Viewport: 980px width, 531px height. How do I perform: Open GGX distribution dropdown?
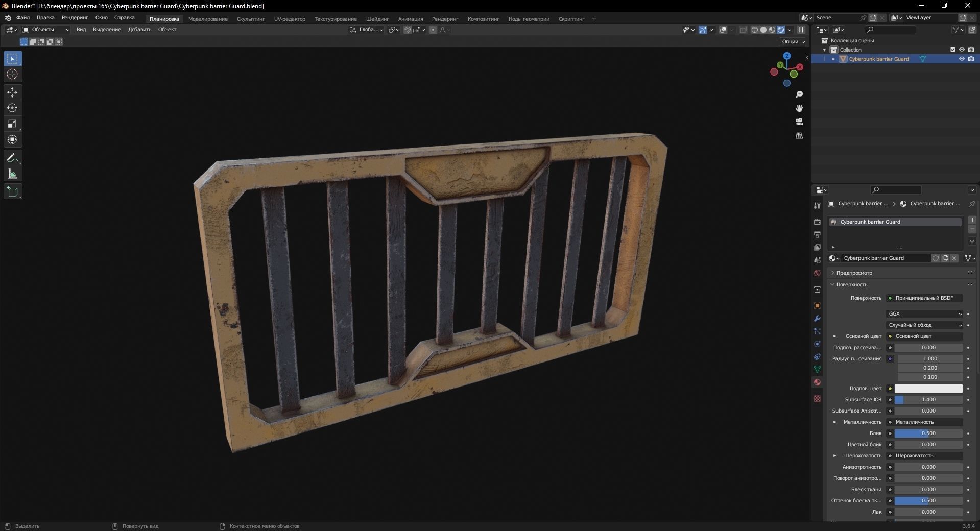tap(925, 314)
